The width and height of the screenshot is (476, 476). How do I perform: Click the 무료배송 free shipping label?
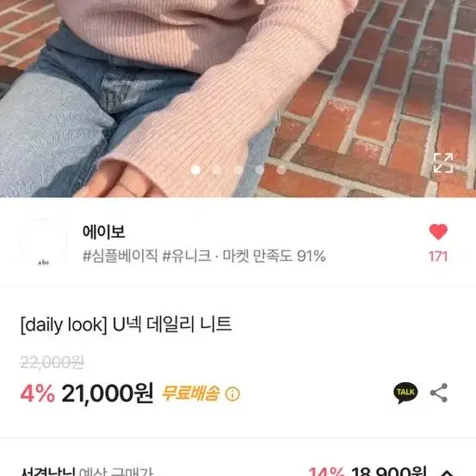(190, 393)
